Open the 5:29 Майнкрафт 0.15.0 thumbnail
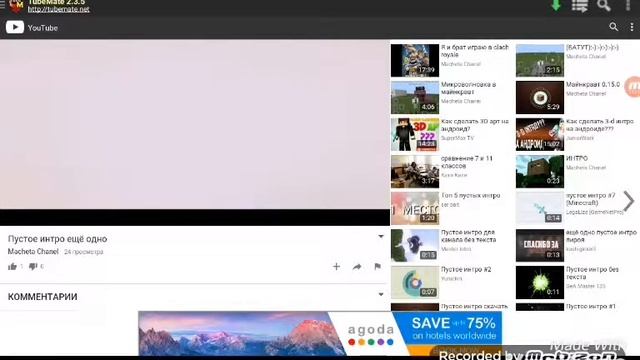The image size is (640, 360). [x=540, y=98]
